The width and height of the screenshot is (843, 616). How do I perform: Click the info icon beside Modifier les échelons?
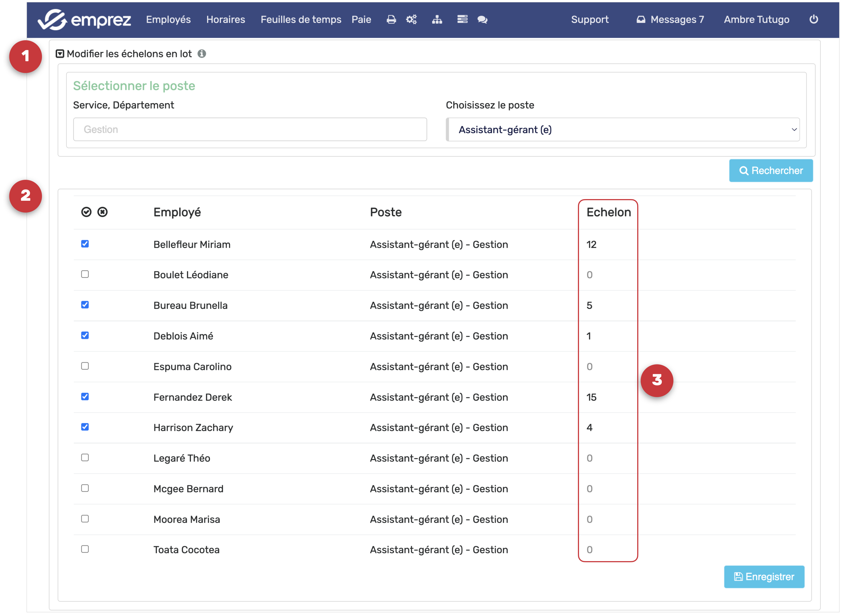click(x=202, y=54)
